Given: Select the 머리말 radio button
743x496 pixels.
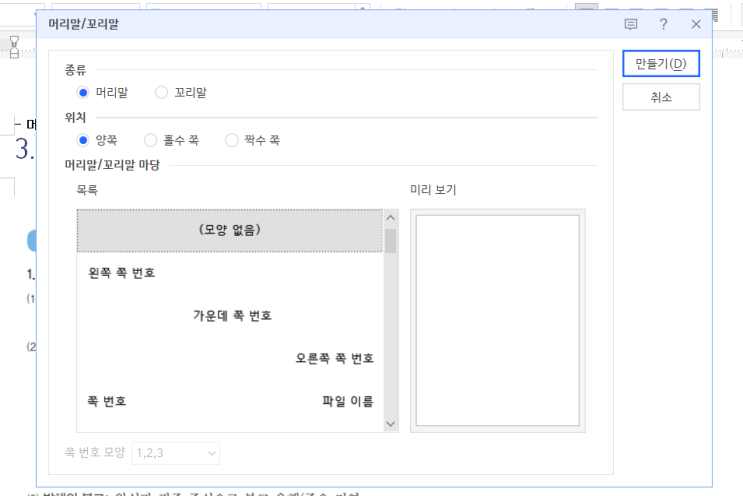Looking at the screenshot, I should 83,92.
